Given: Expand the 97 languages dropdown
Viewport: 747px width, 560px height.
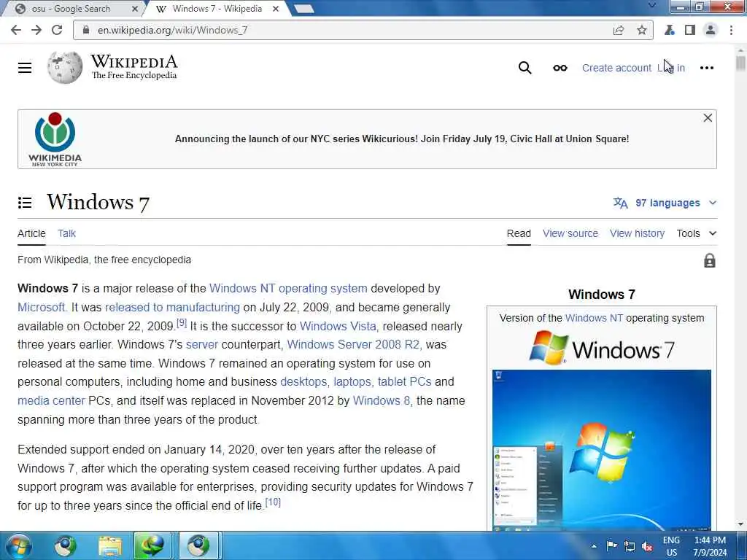Looking at the screenshot, I should pyautogui.click(x=665, y=203).
